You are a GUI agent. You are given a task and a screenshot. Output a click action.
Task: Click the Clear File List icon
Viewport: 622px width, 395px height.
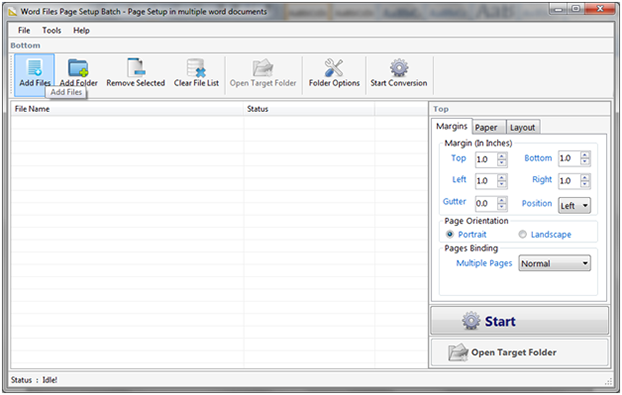[196, 67]
